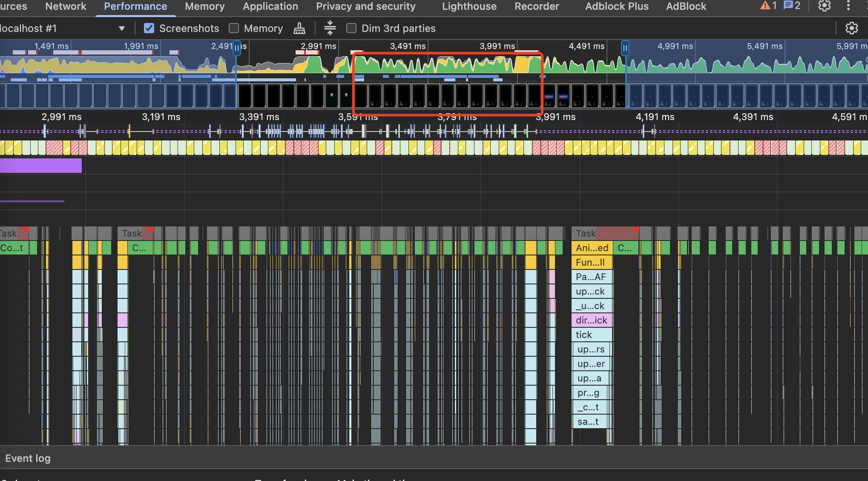The height and width of the screenshot is (481, 868).
Task: Open the DevTools settings gear icon
Action: 825,6
